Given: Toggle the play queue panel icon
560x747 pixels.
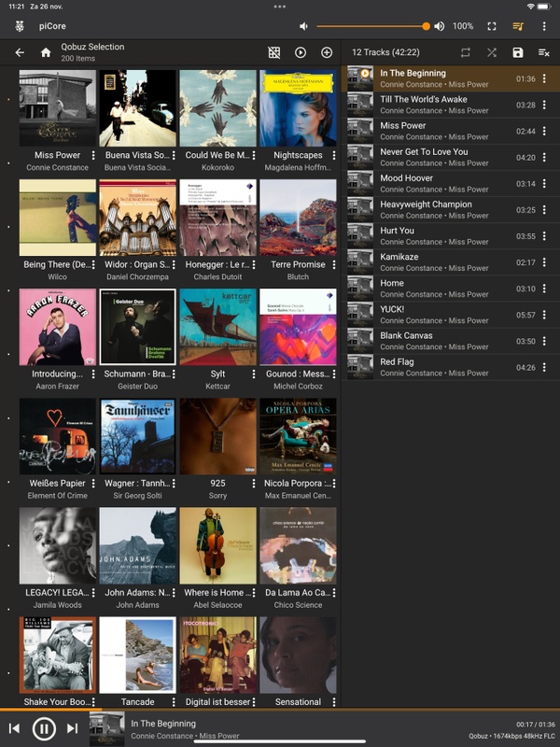Looking at the screenshot, I should click(x=518, y=26).
